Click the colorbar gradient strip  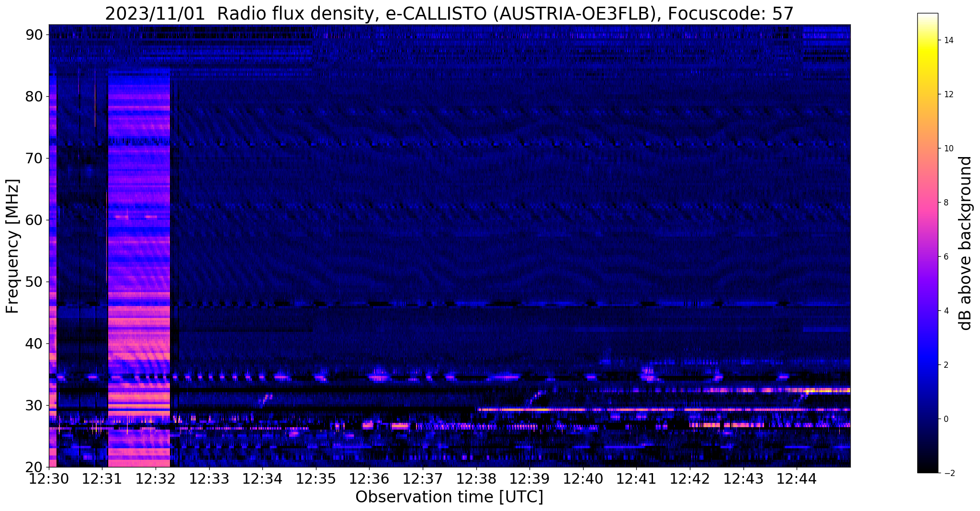(x=927, y=243)
